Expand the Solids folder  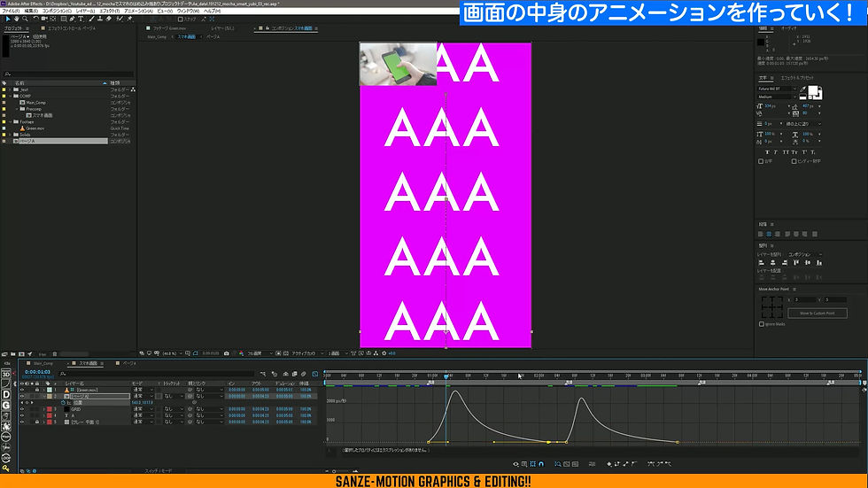[10, 135]
